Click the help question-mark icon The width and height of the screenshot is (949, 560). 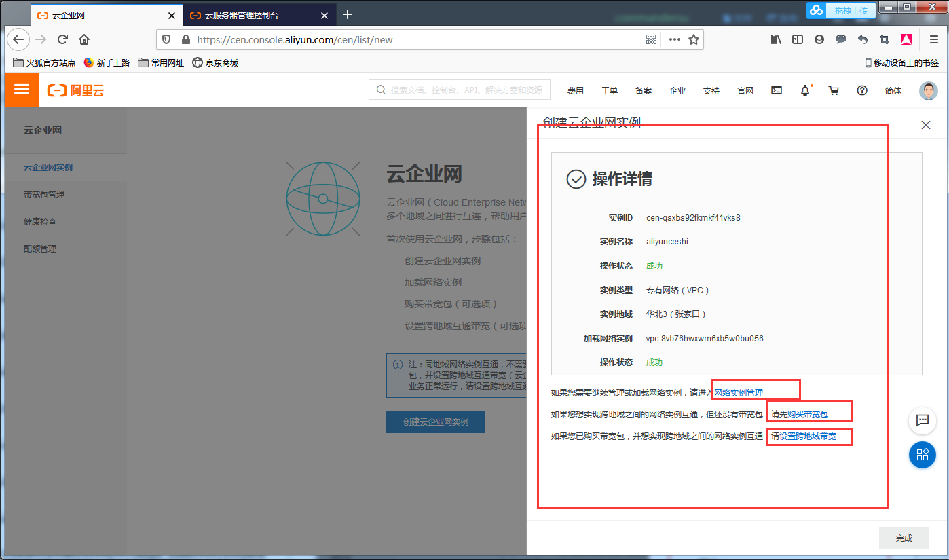point(861,90)
